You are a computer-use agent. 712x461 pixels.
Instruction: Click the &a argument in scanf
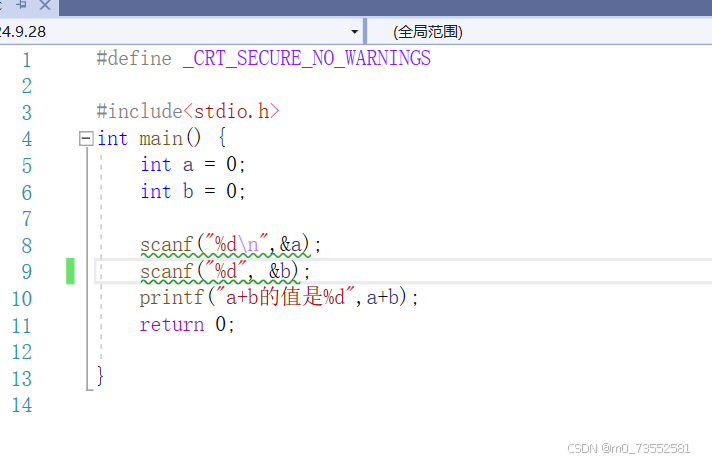pos(291,244)
